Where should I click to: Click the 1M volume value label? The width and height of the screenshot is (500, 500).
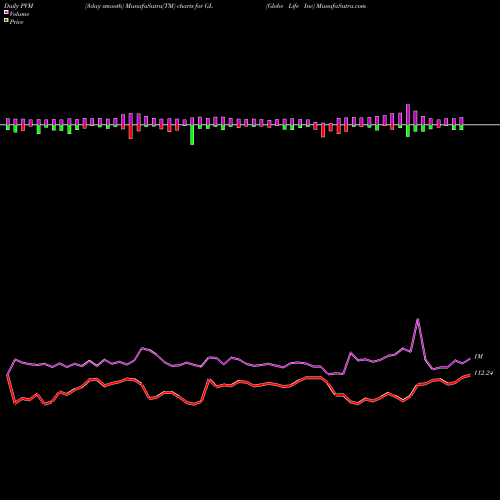tap(478, 357)
